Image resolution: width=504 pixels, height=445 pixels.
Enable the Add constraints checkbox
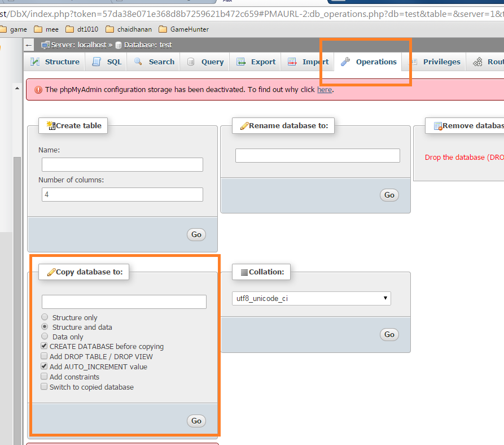(x=44, y=376)
